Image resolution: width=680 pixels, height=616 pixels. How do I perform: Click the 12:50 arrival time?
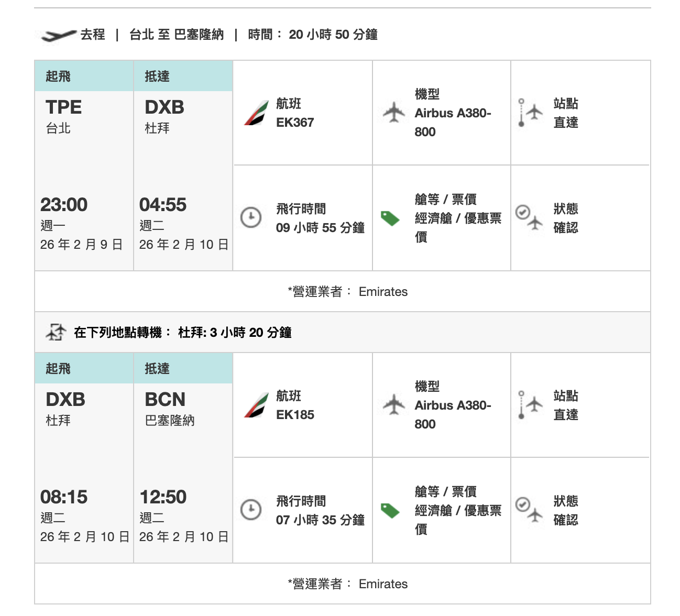tap(163, 497)
